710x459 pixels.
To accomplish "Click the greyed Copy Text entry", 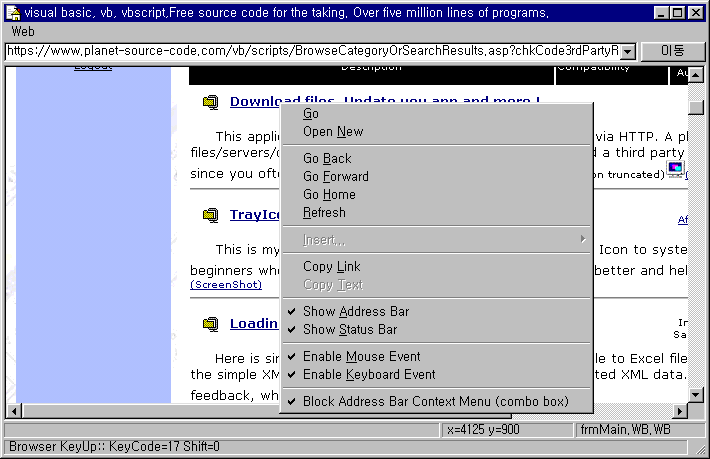I will [437, 285].
